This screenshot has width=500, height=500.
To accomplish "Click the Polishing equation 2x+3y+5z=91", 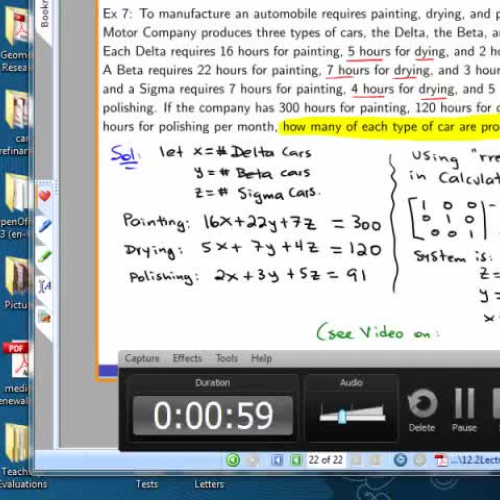I will click(290, 276).
